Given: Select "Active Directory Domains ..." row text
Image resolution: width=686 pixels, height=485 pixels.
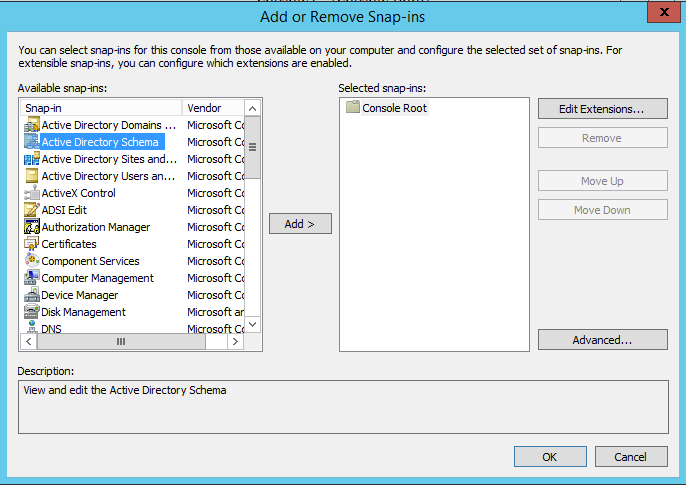Looking at the screenshot, I should [x=108, y=125].
